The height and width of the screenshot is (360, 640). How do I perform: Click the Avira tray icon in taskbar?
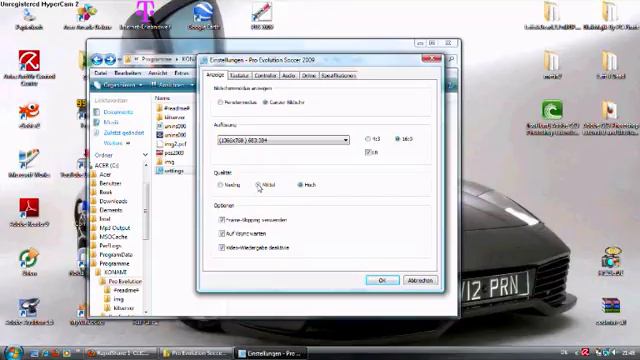pos(585,352)
